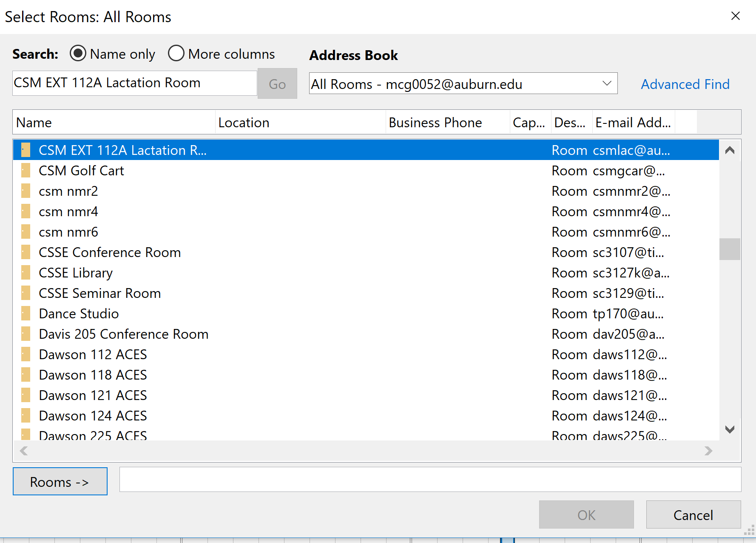The height and width of the screenshot is (543, 756).
Task: Click the Location column header
Action: [300, 123]
